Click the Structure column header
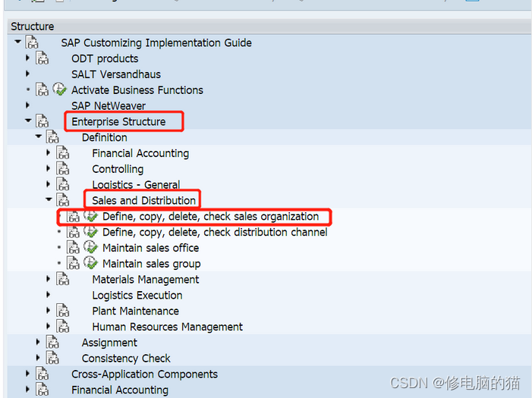 (x=269, y=26)
